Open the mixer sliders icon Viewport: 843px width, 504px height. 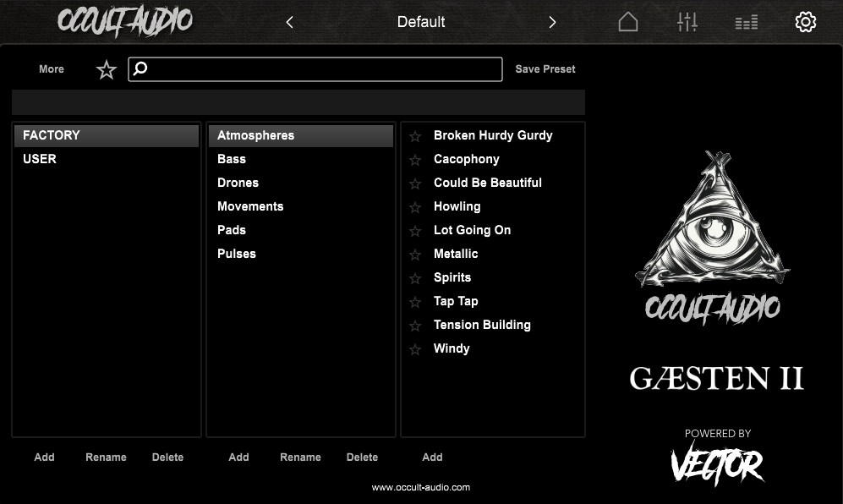tap(687, 22)
